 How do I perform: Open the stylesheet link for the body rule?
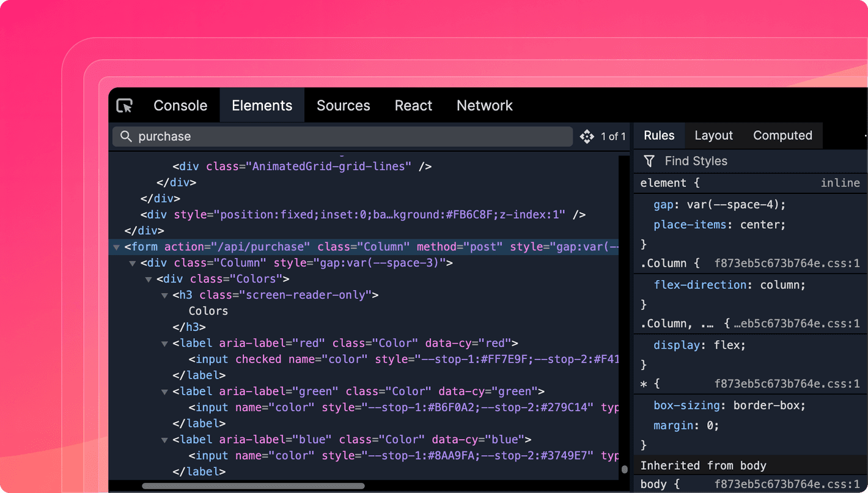787,484
